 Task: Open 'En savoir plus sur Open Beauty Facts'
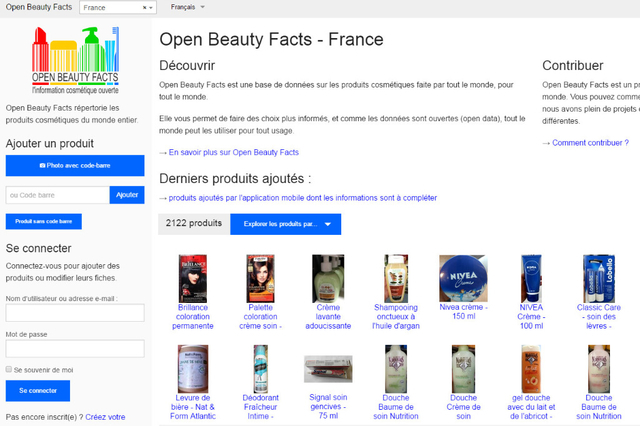[x=233, y=152]
